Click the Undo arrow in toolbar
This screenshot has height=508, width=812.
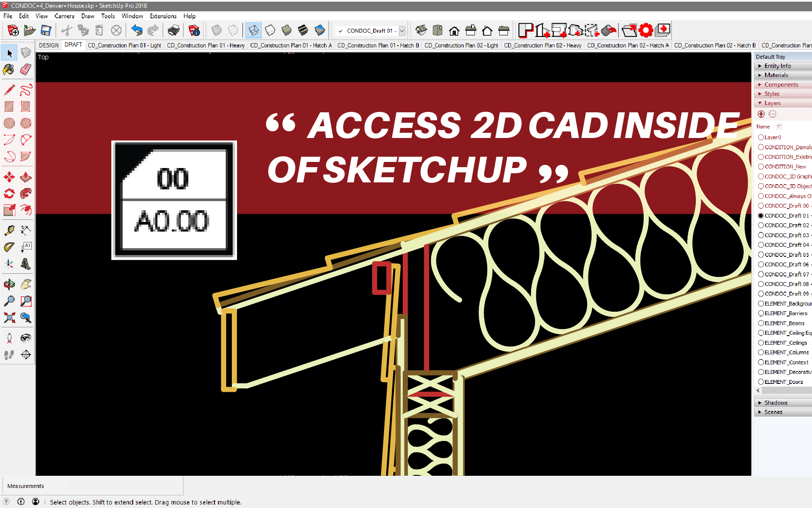coord(137,30)
